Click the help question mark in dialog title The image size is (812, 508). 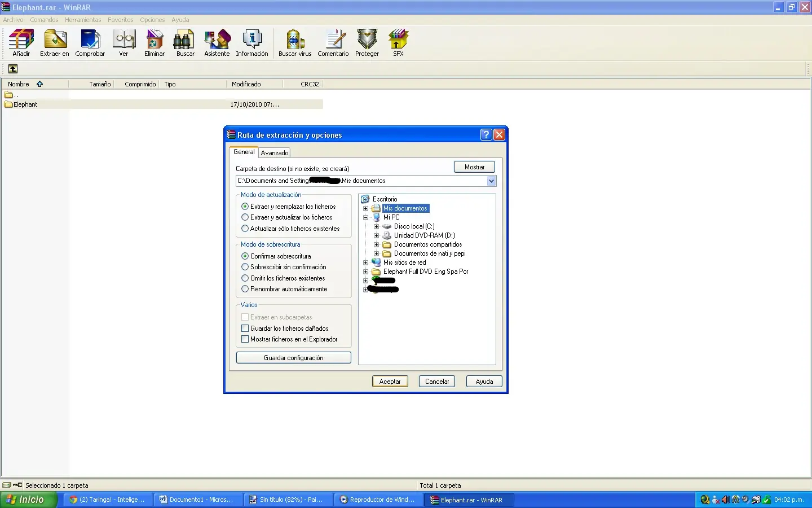[x=486, y=134]
